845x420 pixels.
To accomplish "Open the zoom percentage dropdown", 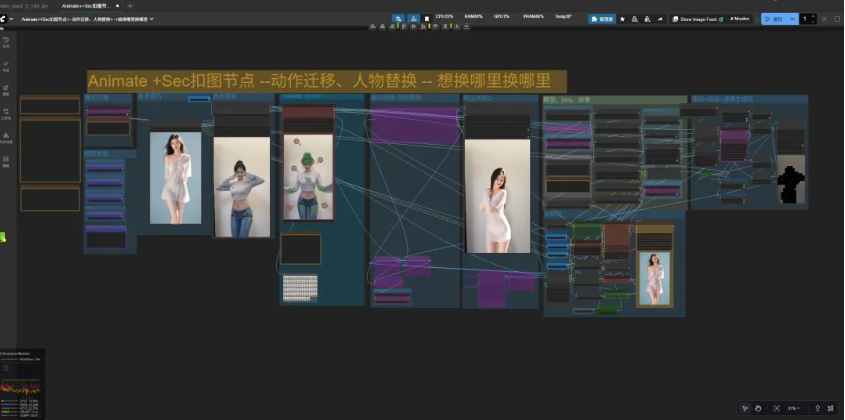I will pos(793,408).
